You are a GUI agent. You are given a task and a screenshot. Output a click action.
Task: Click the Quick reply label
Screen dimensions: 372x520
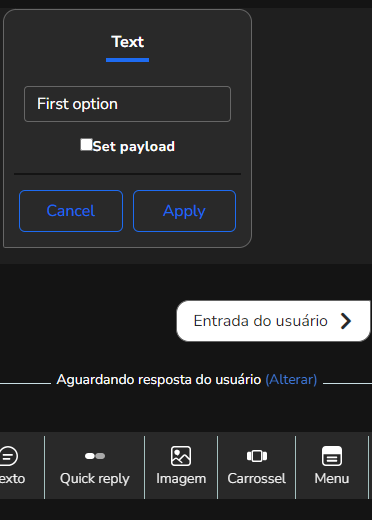click(x=95, y=479)
